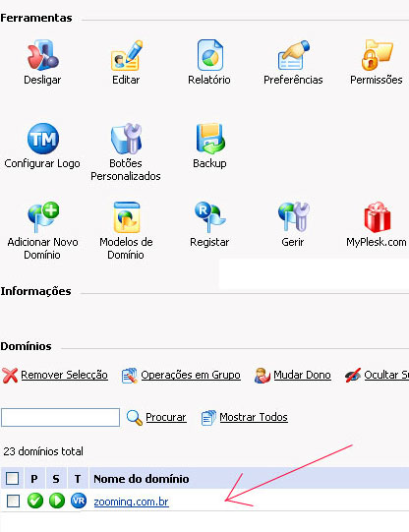This screenshot has width=409, height=532.
Task: Focus the domain search input field
Action: click(x=60, y=417)
